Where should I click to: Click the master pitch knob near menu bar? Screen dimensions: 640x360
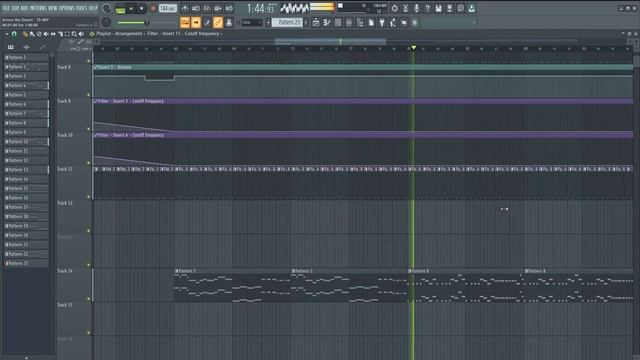pos(107,8)
